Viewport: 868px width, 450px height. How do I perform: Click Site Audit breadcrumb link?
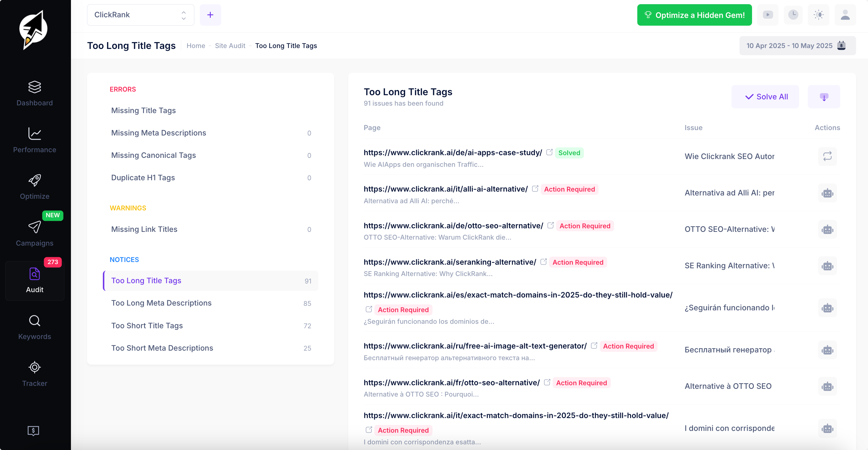tap(230, 46)
